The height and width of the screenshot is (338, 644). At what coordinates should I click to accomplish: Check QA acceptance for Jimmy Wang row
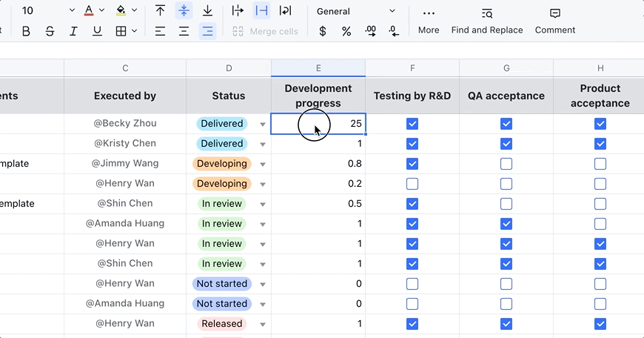[506, 164]
